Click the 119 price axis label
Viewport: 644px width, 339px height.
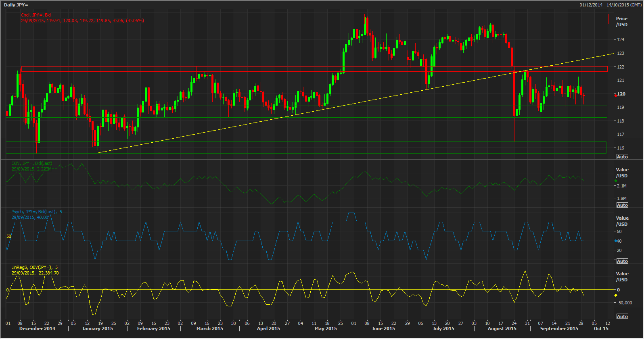(x=621, y=107)
